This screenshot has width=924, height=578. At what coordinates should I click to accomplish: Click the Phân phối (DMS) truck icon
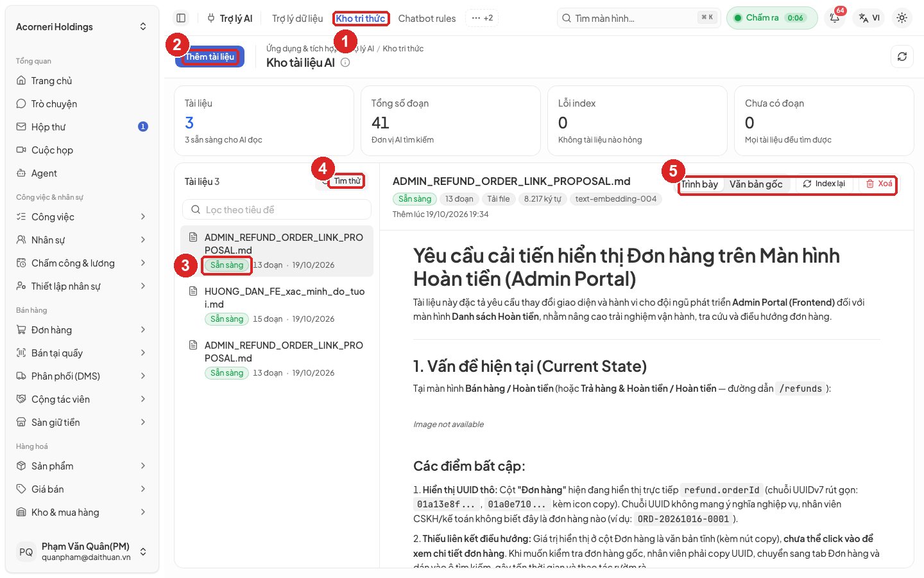pyautogui.click(x=21, y=376)
